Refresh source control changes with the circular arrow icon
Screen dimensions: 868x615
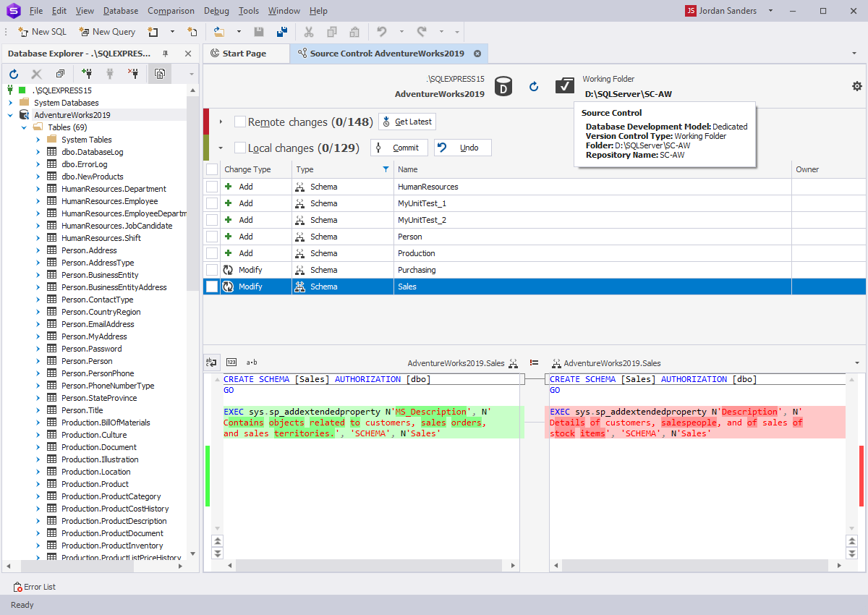coord(534,85)
